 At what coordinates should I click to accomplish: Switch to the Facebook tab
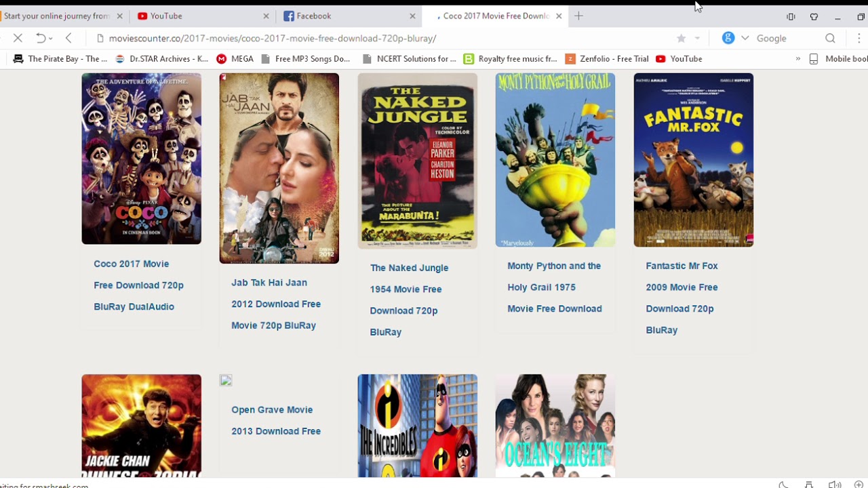pyautogui.click(x=348, y=16)
